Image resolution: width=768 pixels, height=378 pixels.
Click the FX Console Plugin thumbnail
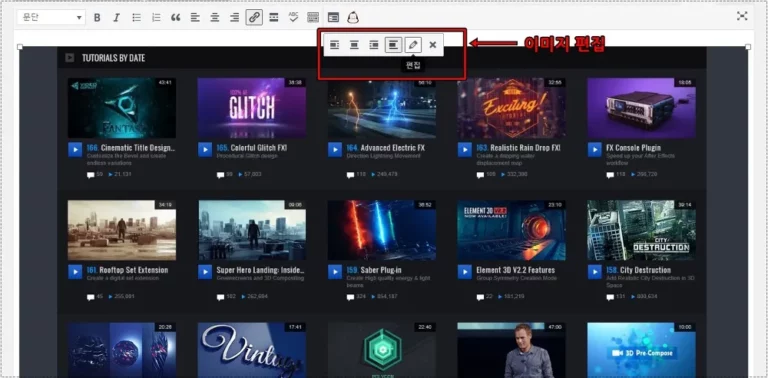click(641, 108)
